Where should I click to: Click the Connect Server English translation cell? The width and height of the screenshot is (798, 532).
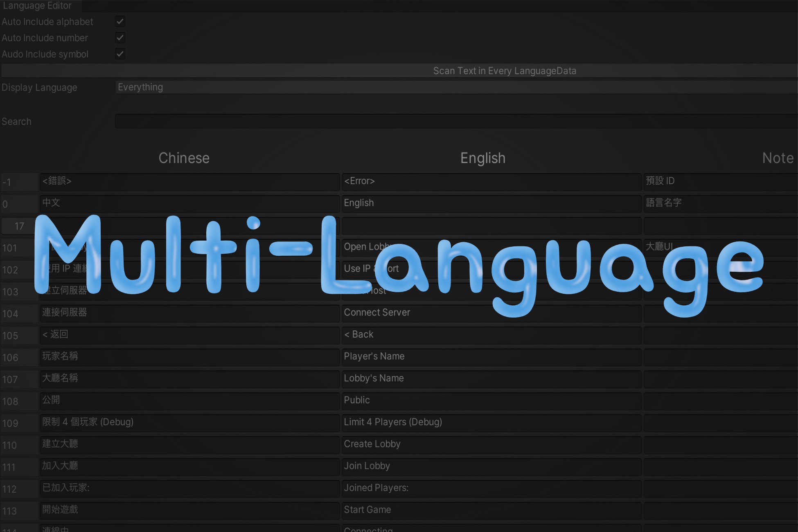pyautogui.click(x=491, y=313)
